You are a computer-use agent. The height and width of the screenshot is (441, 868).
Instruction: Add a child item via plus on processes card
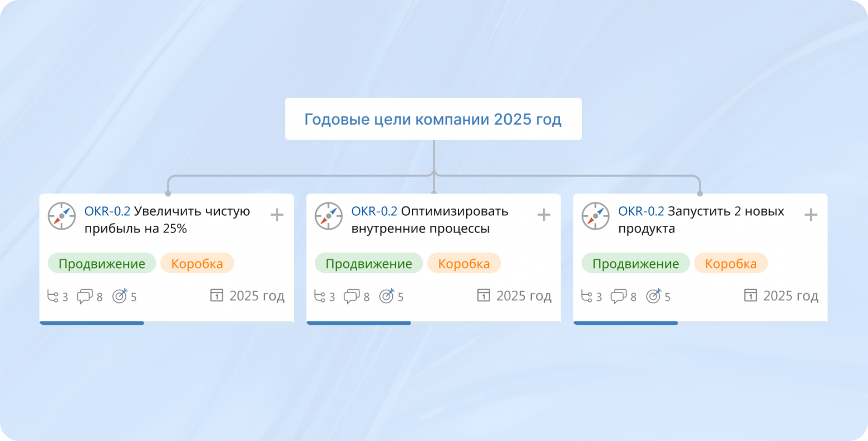(544, 214)
